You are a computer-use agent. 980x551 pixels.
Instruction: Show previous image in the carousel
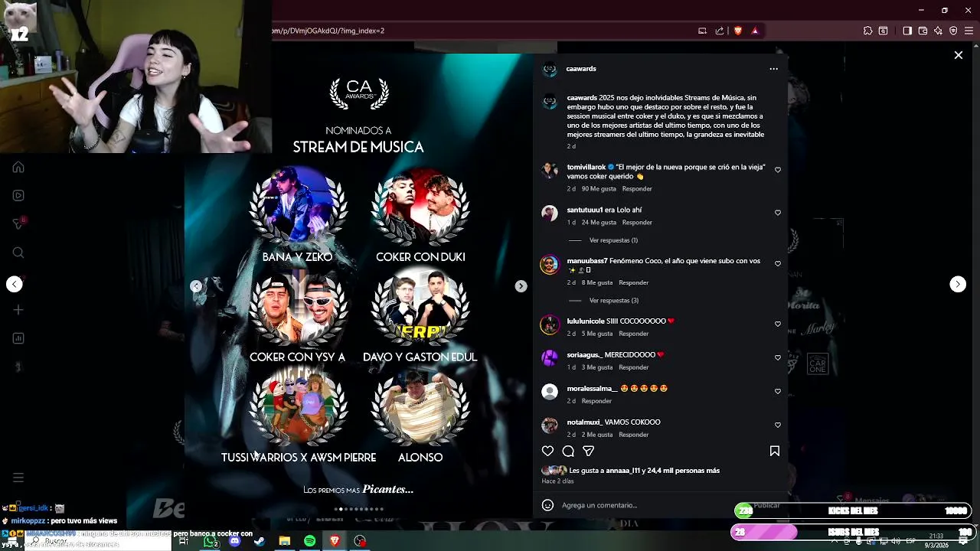(x=196, y=286)
